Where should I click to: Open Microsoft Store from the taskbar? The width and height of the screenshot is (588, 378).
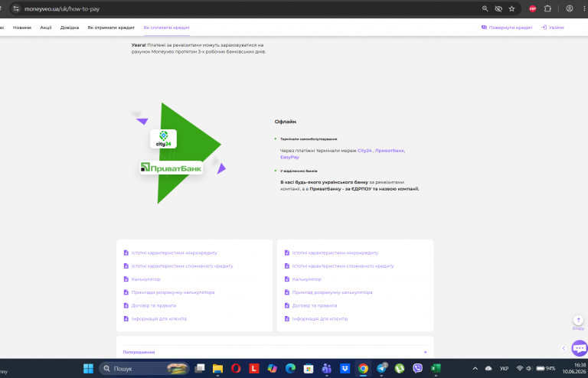click(309, 369)
